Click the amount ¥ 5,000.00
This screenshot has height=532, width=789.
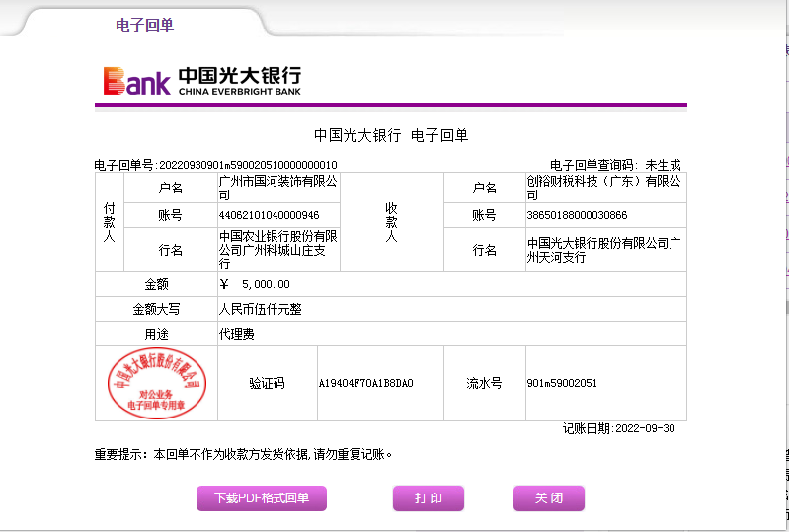[x=255, y=284]
